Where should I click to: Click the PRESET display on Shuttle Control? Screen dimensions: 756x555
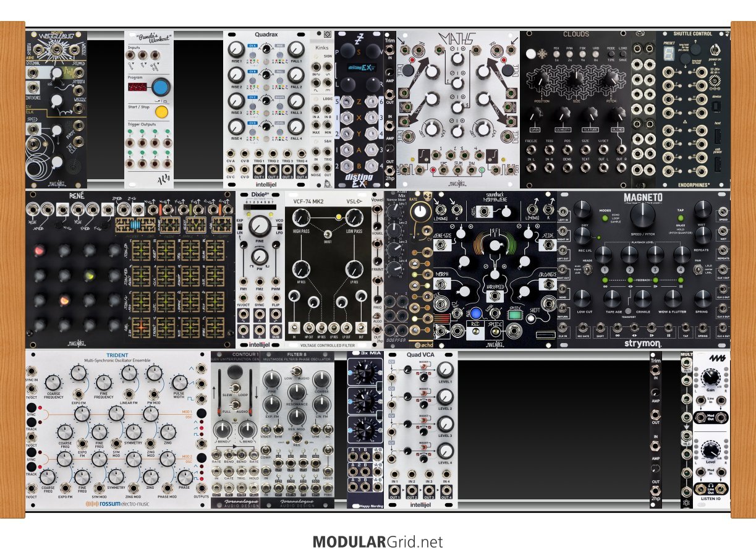[x=669, y=54]
